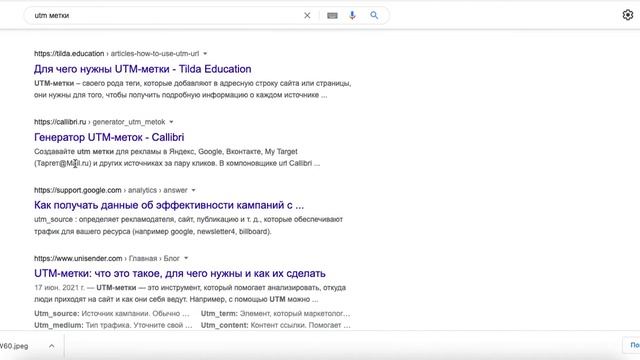
Task: Expand the support.google.com result options arrow
Action: point(193,190)
